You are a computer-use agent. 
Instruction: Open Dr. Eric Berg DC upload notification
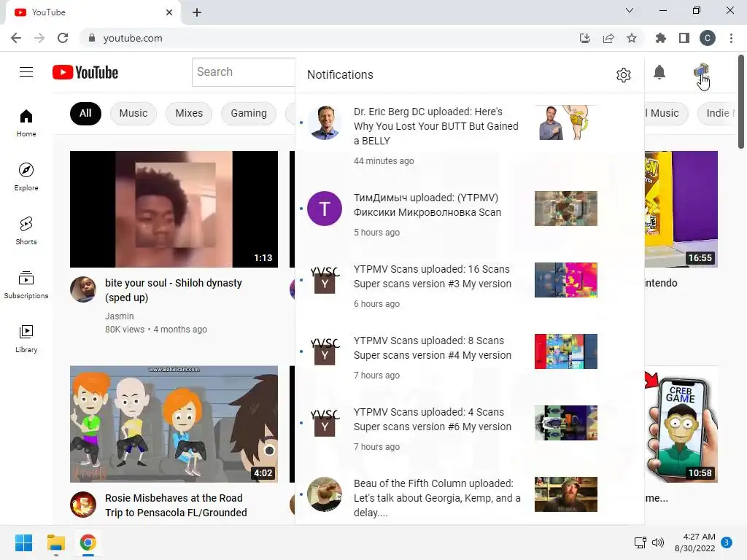pyautogui.click(x=469, y=136)
